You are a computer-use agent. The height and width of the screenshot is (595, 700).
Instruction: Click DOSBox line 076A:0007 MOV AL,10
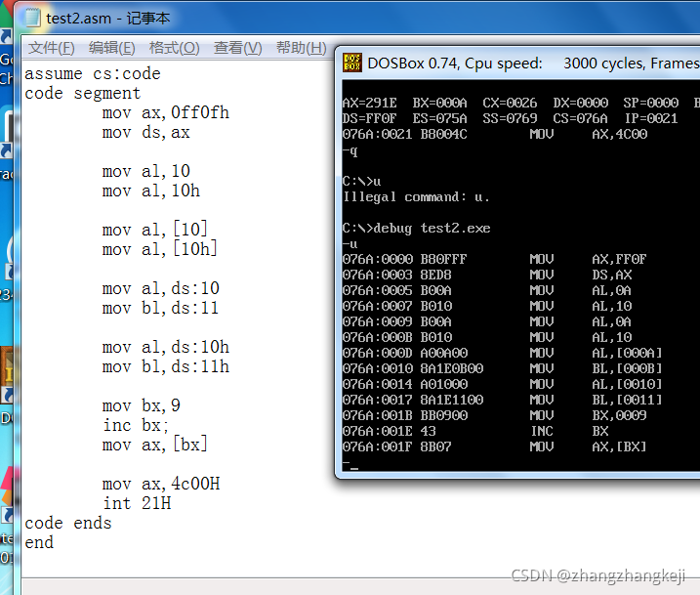(x=487, y=306)
